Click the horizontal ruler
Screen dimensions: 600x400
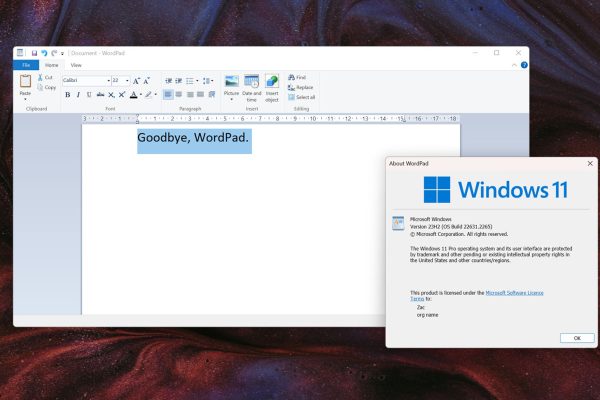(x=271, y=119)
